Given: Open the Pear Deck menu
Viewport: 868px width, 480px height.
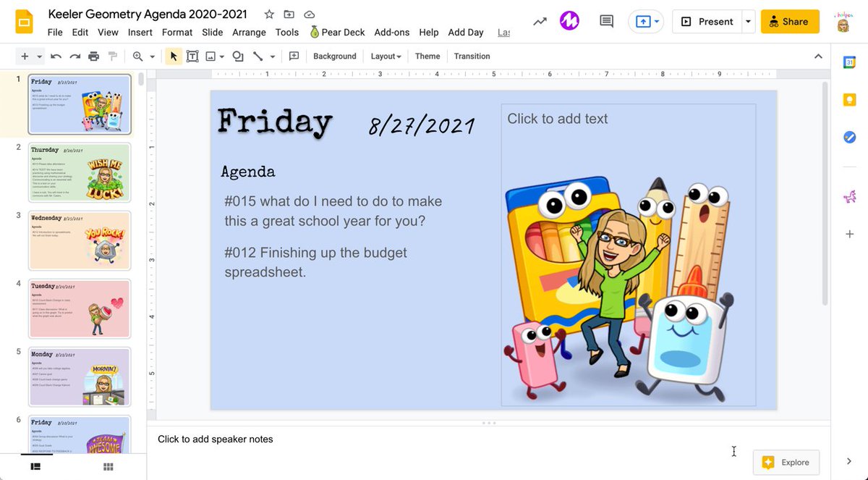Looking at the screenshot, I should [x=337, y=32].
